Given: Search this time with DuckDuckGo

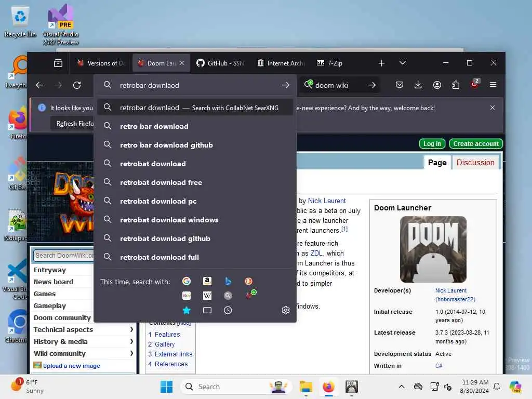Looking at the screenshot, I should [249, 281].
